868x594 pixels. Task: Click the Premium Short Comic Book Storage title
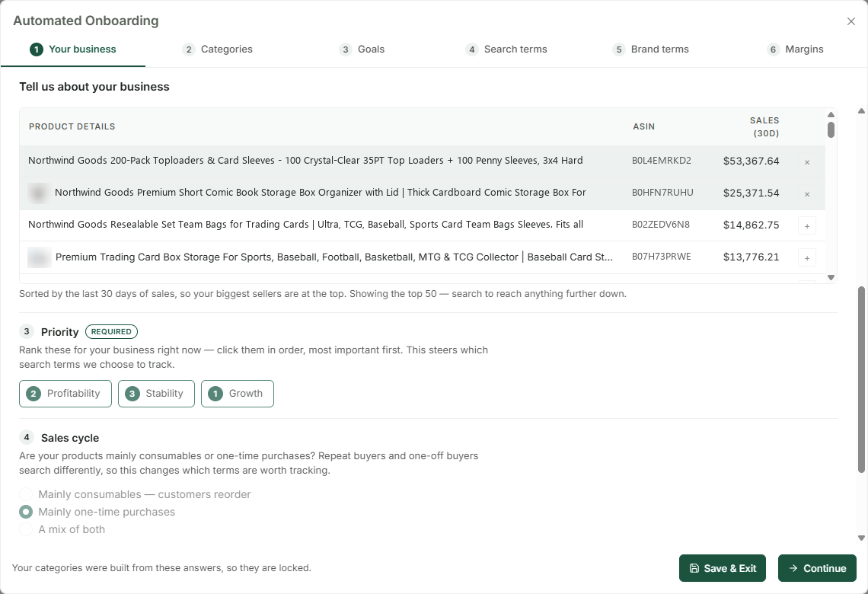coord(321,193)
